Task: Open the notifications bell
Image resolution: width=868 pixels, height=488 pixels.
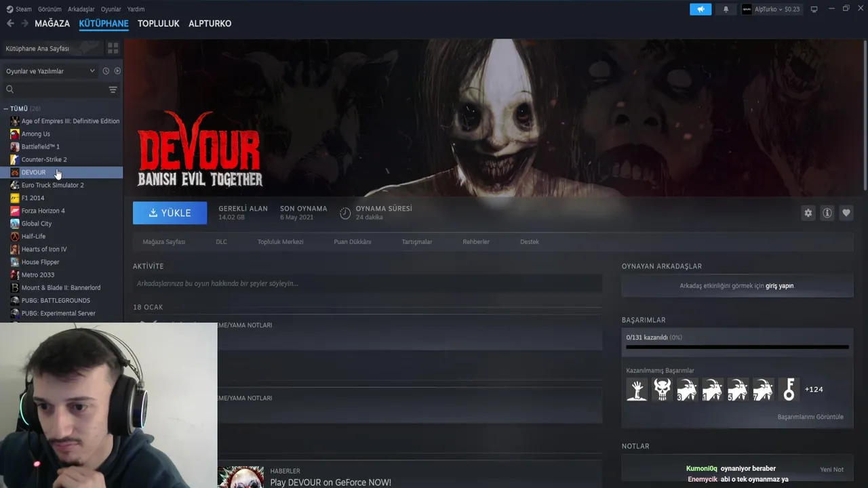Action: coord(726,9)
